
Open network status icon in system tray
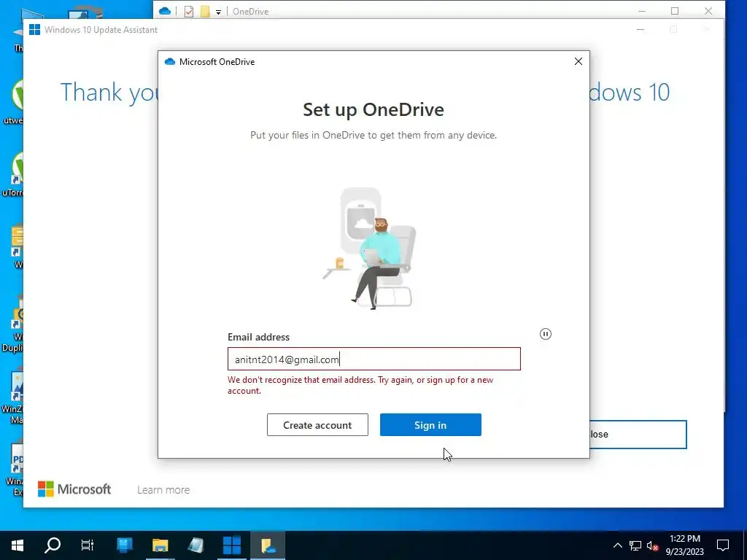pos(635,545)
